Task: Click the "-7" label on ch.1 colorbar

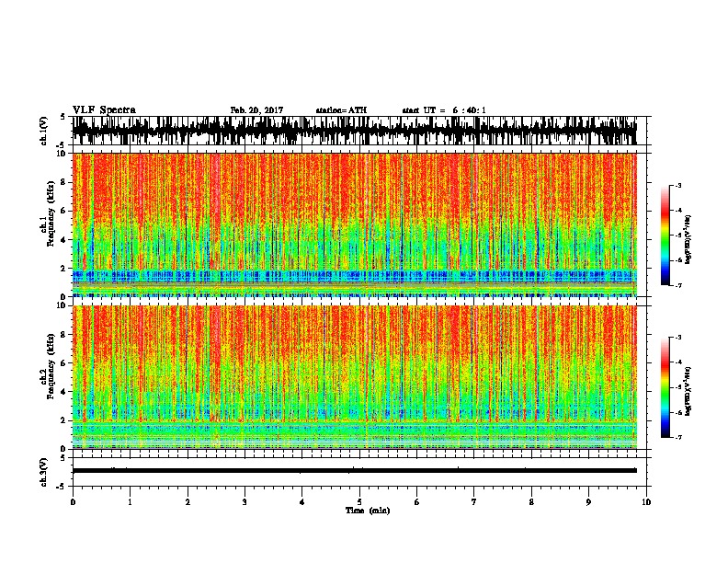Action: [x=677, y=285]
